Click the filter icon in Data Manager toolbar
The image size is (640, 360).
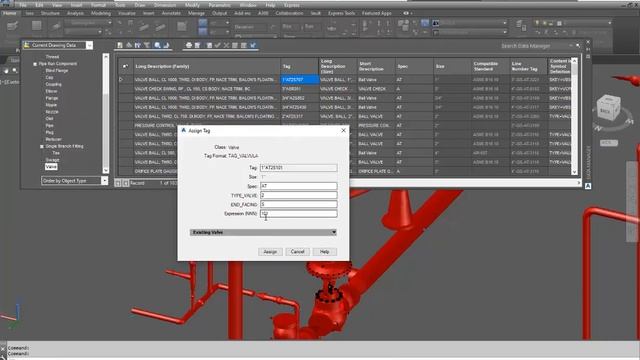coord(147,45)
